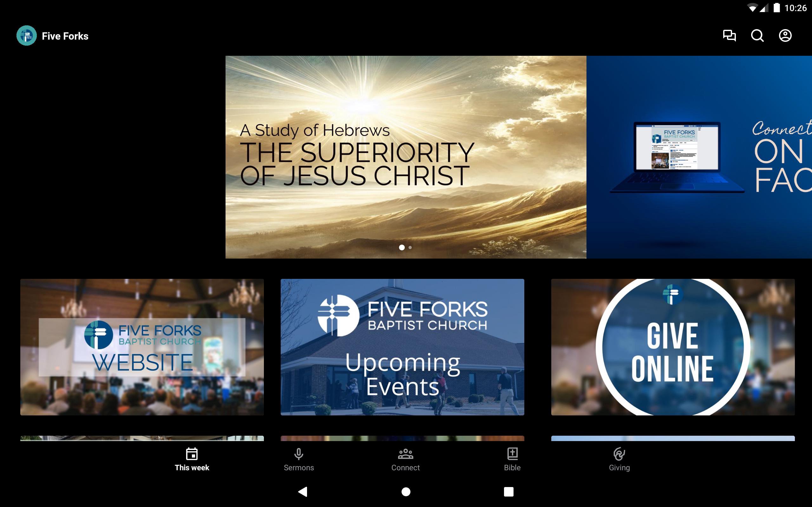Image resolution: width=812 pixels, height=507 pixels.
Task: Open the messaging chat icon
Action: pyautogui.click(x=729, y=35)
